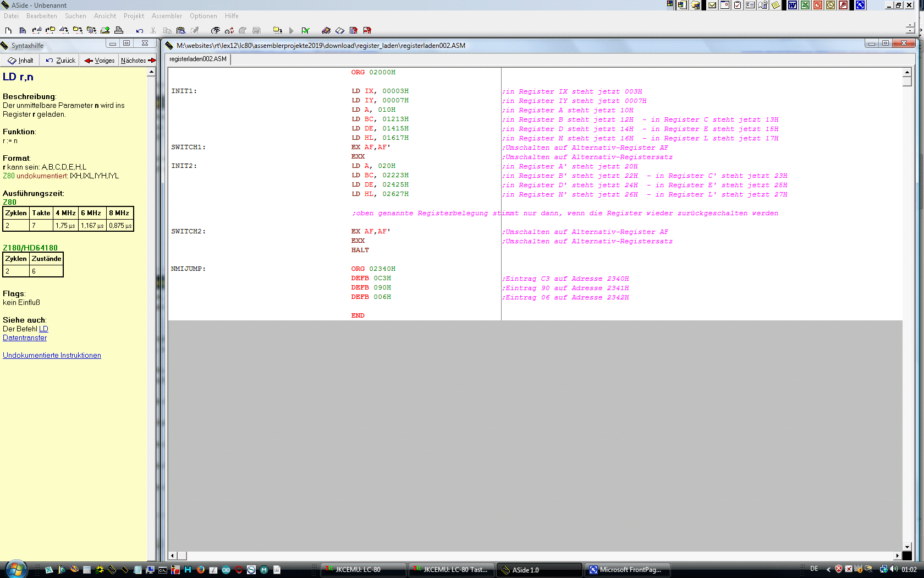
Task: Open the Datei menu
Action: (x=11, y=16)
